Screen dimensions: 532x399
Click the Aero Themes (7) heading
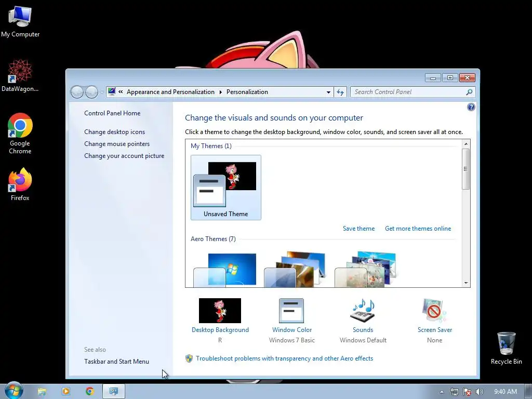[x=213, y=239]
